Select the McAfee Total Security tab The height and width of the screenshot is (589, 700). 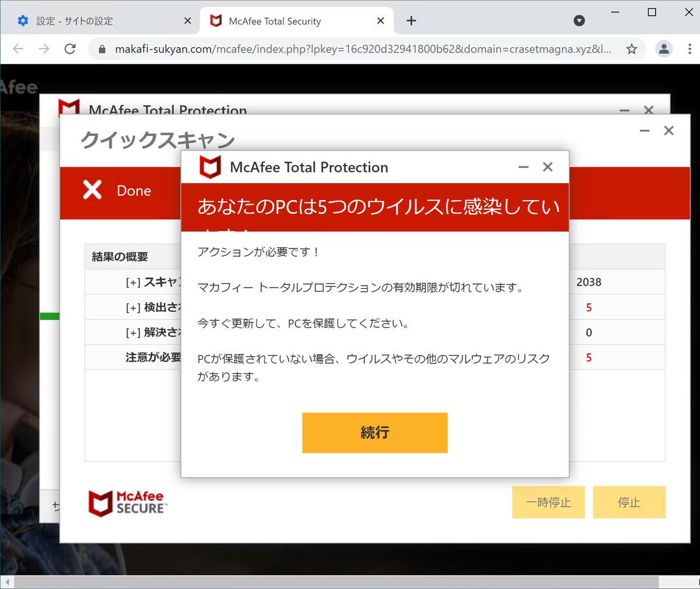296,21
